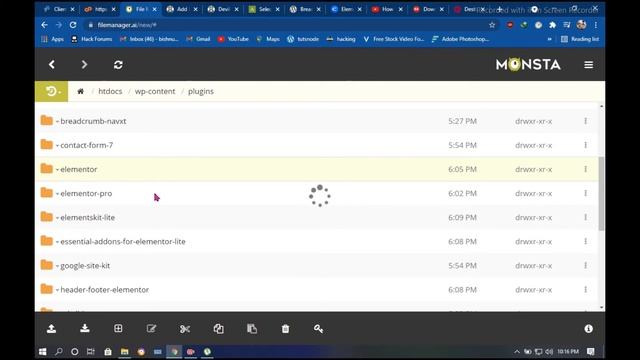Click the 5:27 PM time of breadcrumb-navxt
640x360 pixels.
click(462, 121)
